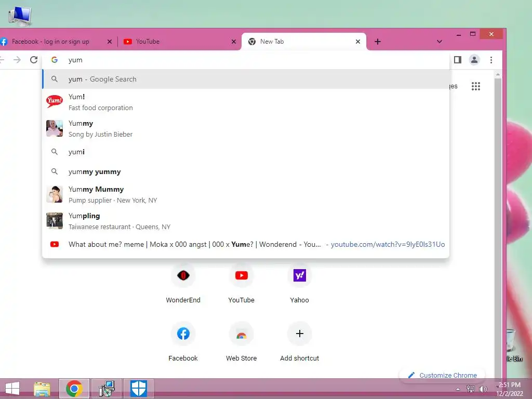Image resolution: width=532 pixels, height=399 pixels.
Task: Switch to the Facebook log in tab
Action: tap(56, 42)
